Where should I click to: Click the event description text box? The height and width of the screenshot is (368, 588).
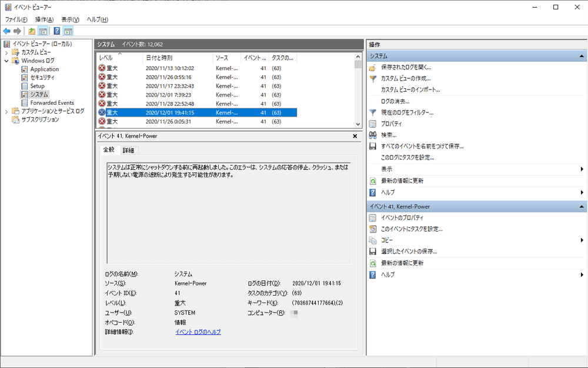[x=229, y=213]
